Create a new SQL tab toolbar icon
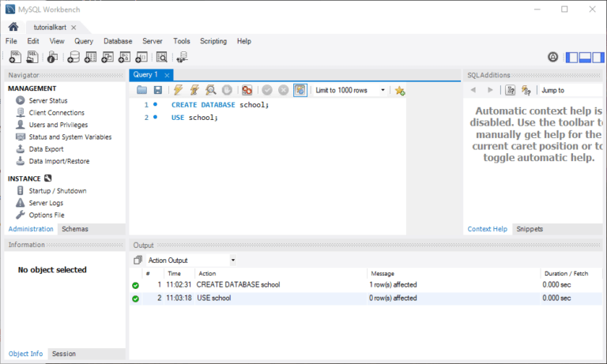607x364 pixels. pyautogui.click(x=15, y=58)
